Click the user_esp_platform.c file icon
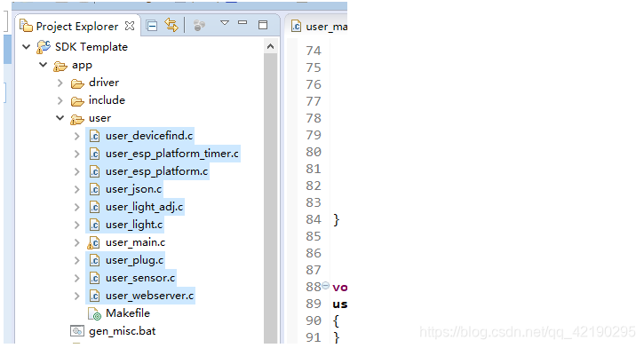The width and height of the screenshot is (644, 348). pyautogui.click(x=94, y=171)
